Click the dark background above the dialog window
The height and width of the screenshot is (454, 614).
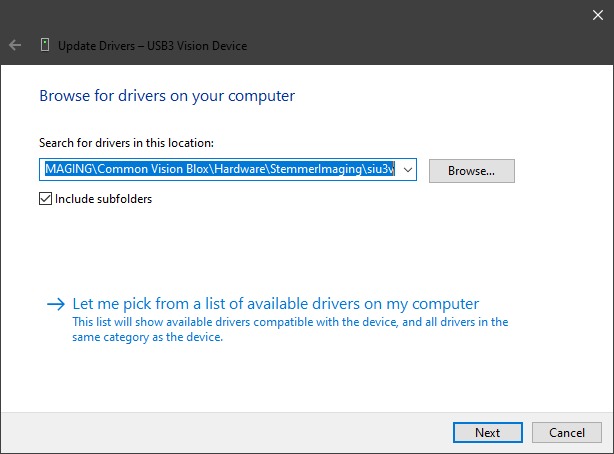(x=300, y=13)
